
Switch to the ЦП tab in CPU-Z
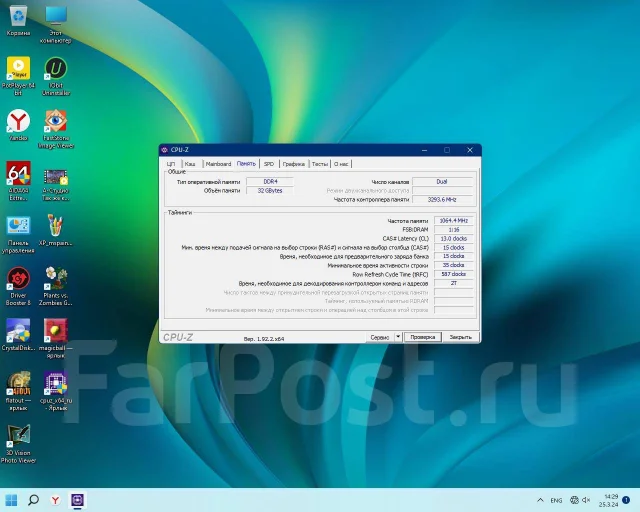(x=171, y=164)
